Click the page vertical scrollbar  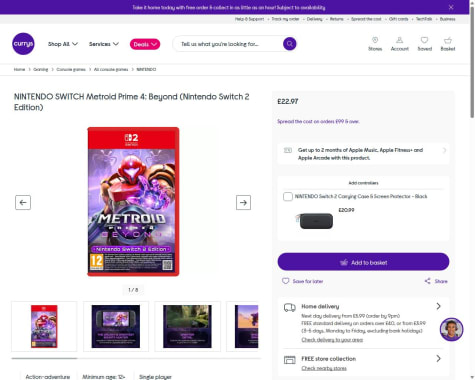coord(472,63)
